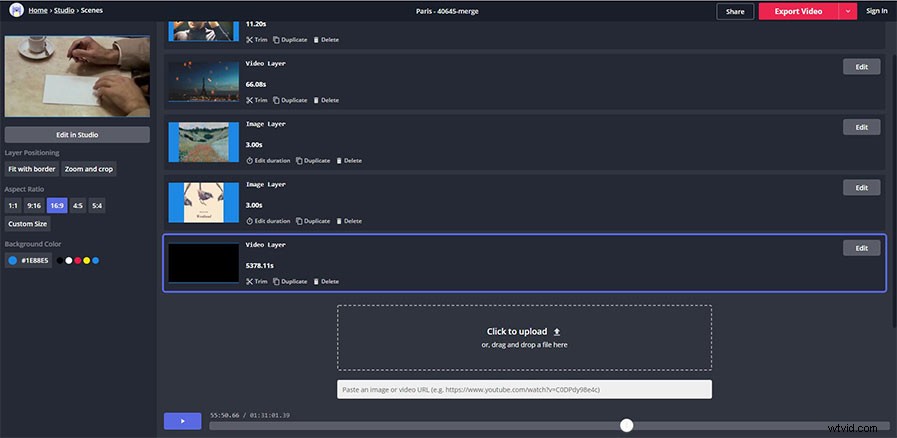Trim the 11.20s layer at top

257,40
